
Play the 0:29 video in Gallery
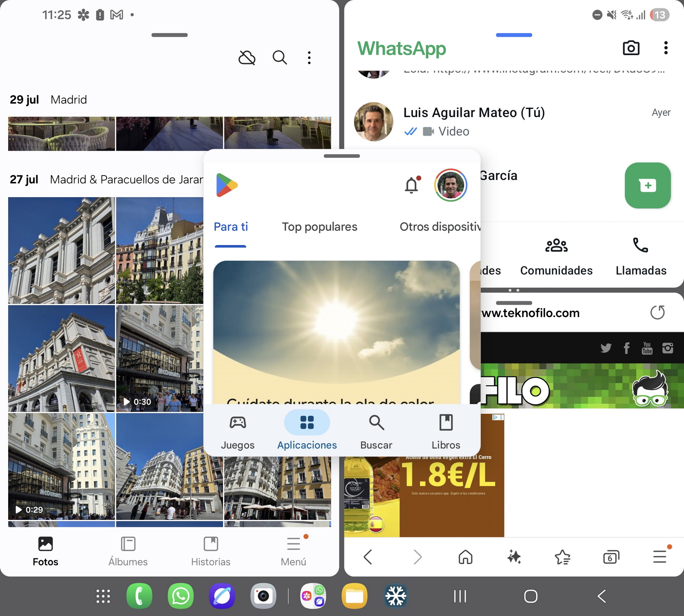point(61,466)
